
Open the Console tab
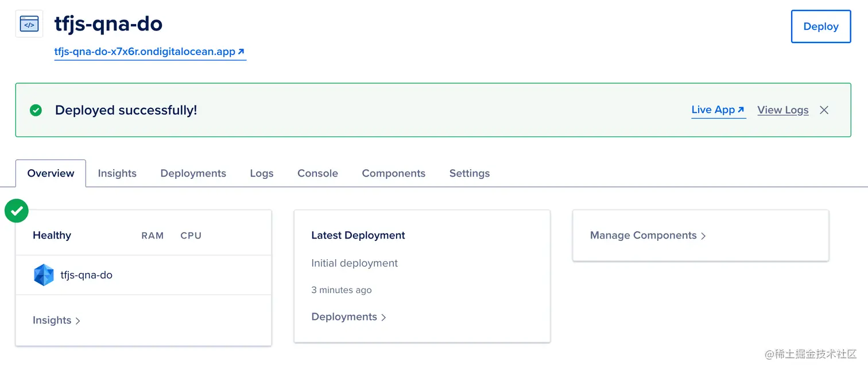point(317,173)
